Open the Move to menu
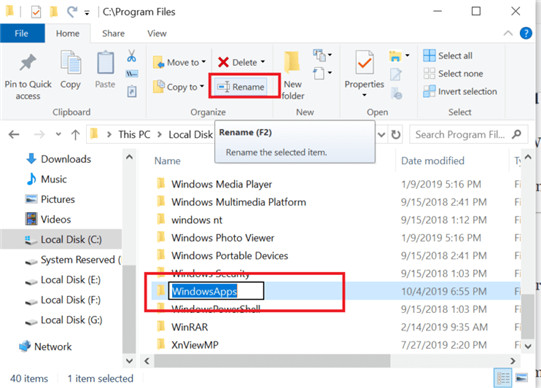 click(x=179, y=62)
